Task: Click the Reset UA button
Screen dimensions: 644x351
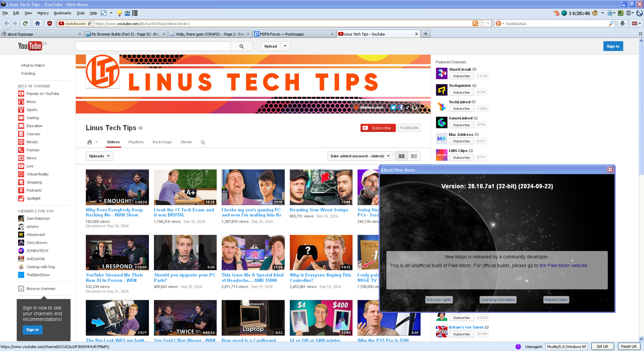Action: pos(628,346)
